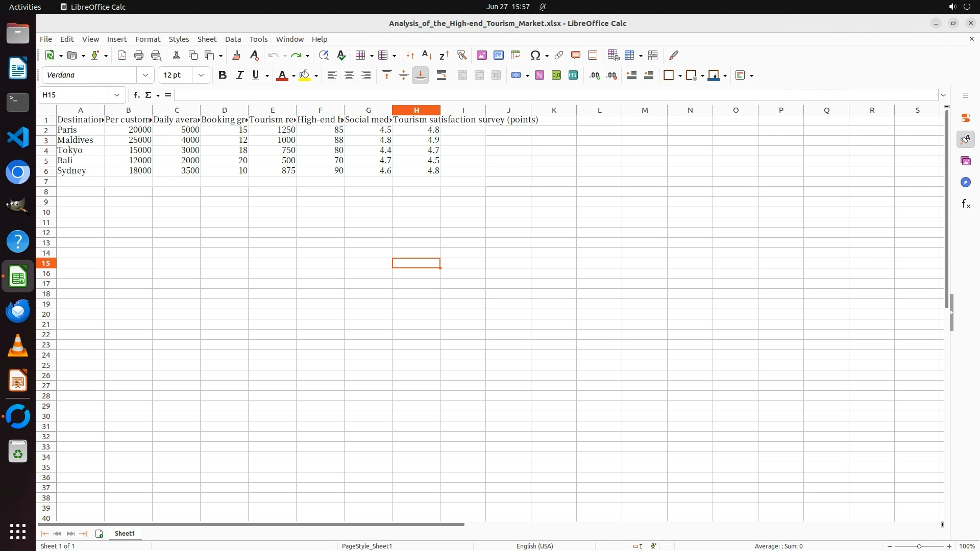
Task: Expand the Name Box dropdown arrow
Action: 117,95
